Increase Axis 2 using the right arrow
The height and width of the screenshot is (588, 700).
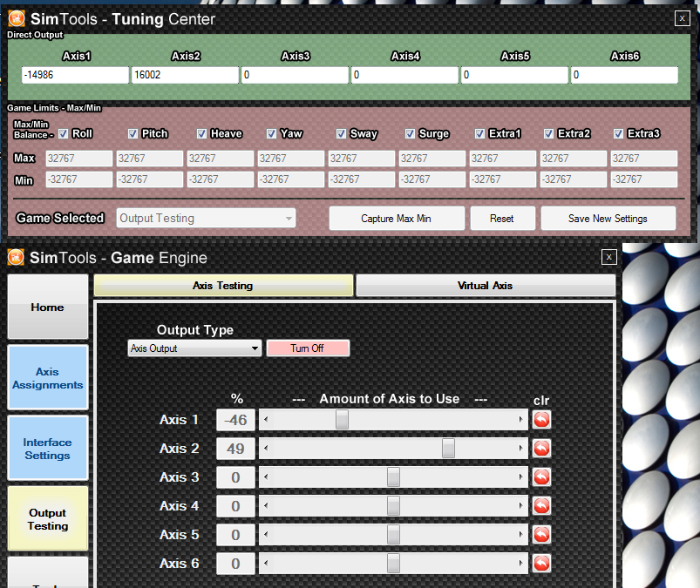coord(520,449)
